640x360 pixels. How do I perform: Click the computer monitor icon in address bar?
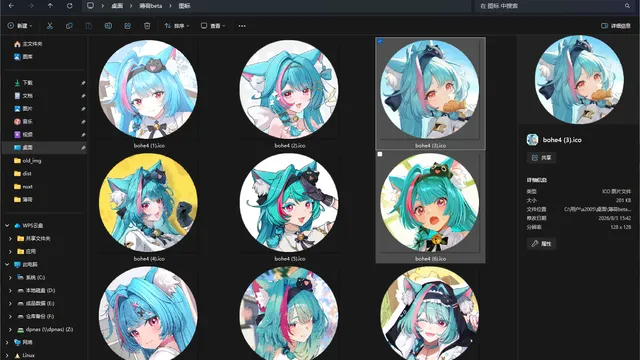tap(90, 6)
